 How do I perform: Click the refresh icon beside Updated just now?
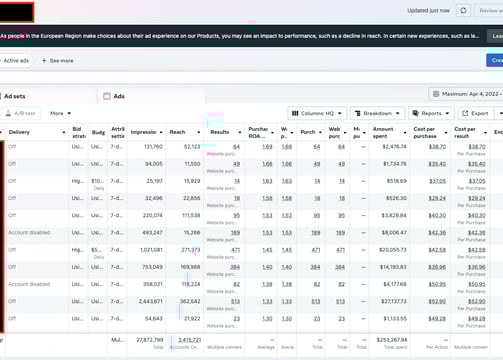(x=463, y=11)
